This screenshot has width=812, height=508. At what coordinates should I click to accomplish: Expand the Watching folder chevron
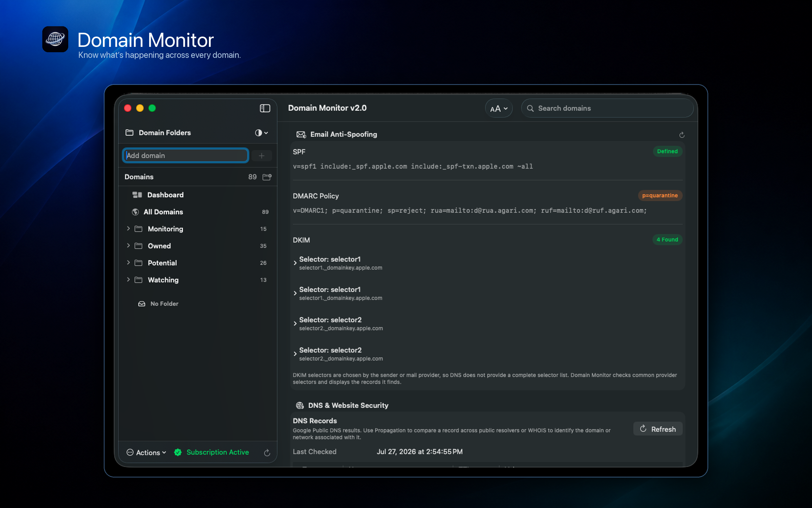(x=128, y=279)
